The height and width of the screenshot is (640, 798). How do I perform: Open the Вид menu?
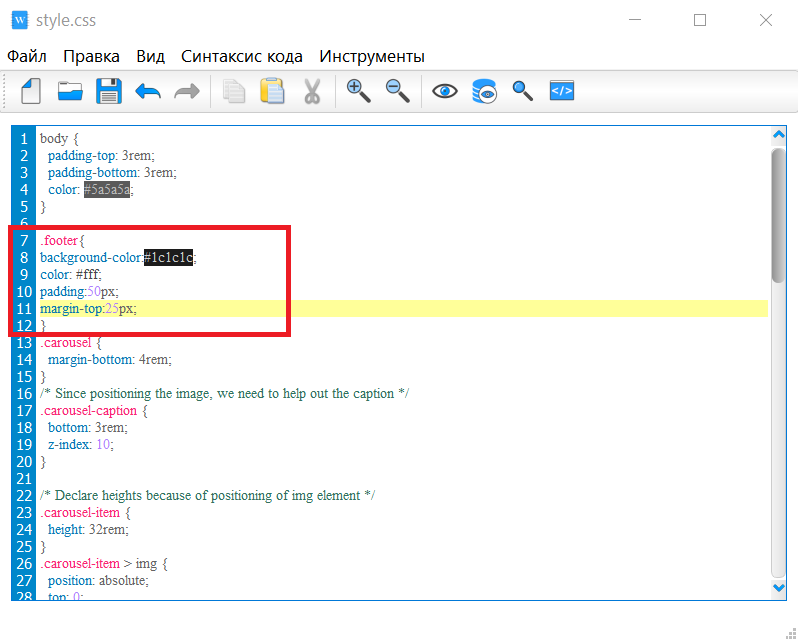point(151,56)
